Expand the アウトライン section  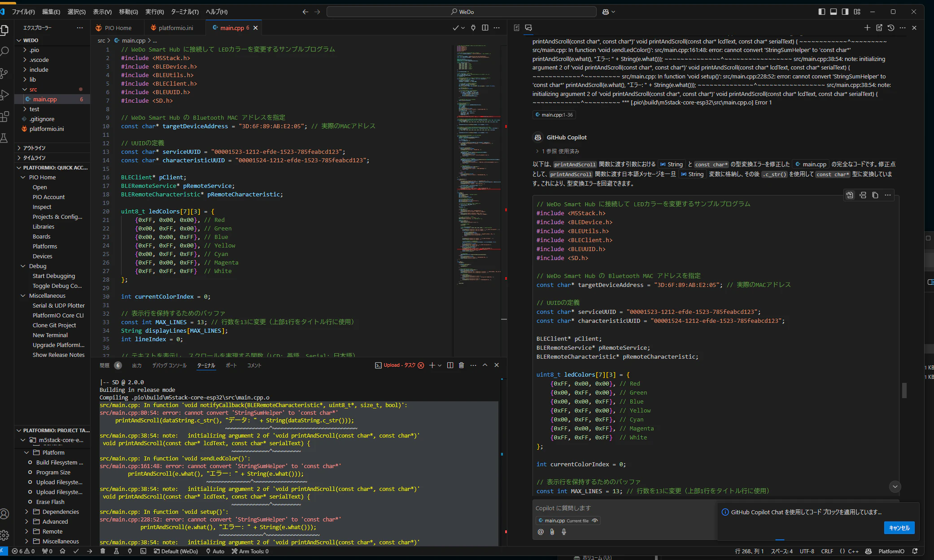coord(34,148)
